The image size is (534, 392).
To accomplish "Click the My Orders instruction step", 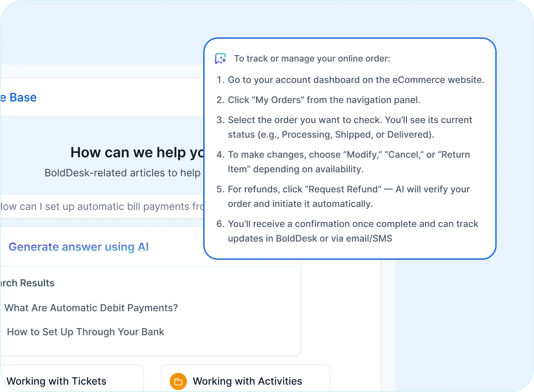I will point(323,100).
